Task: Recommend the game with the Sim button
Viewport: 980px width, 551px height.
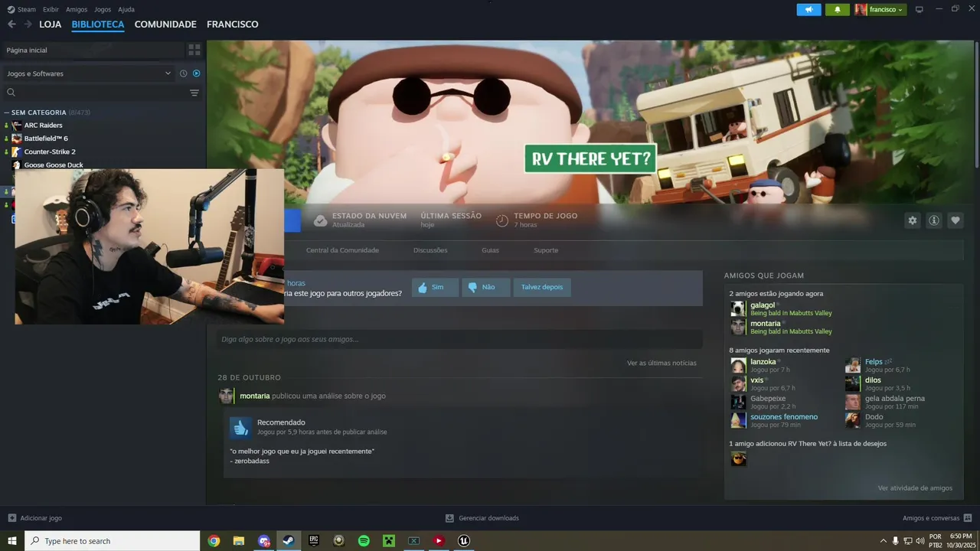Action: (435, 287)
